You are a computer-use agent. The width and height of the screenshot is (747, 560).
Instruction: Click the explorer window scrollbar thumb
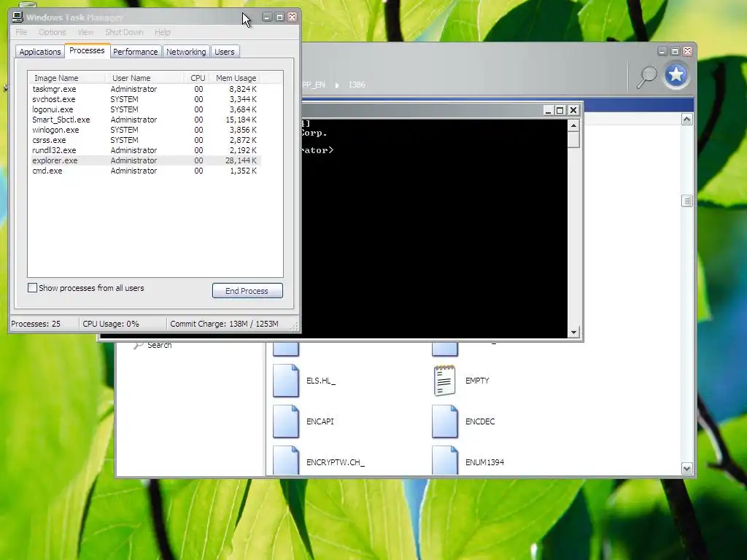click(x=686, y=201)
